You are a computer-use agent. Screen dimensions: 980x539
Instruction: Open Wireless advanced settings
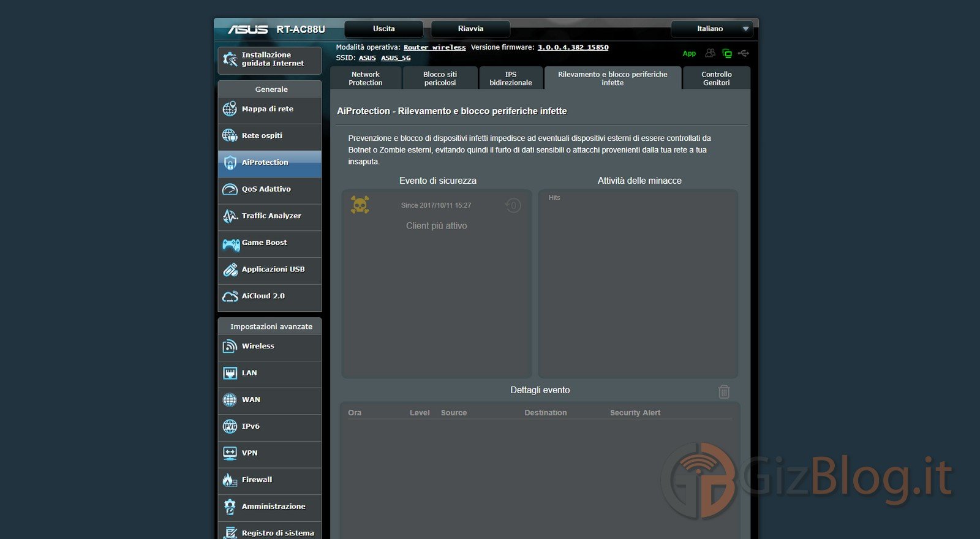coord(269,347)
